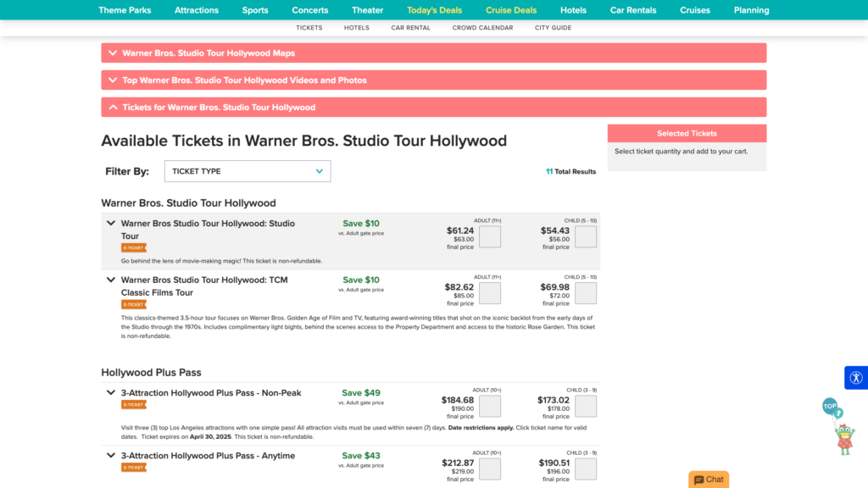Select child quantity box for TCM Classic Films Tour
868x488 pixels.
pos(586,293)
